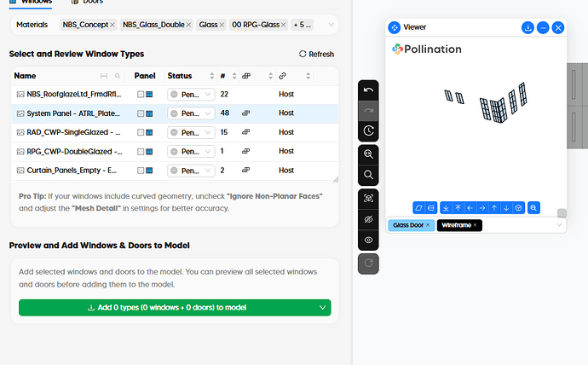Click the Viewer download button
Viewport: 588px width, 365px height.
[x=527, y=27]
